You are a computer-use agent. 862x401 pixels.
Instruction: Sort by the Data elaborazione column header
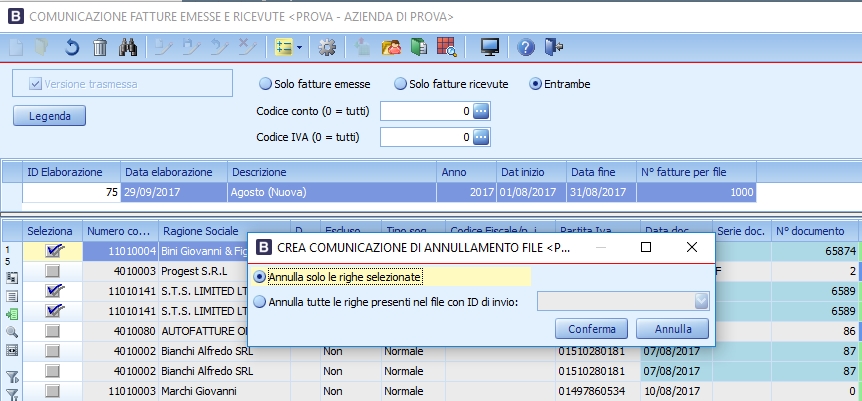(x=174, y=172)
